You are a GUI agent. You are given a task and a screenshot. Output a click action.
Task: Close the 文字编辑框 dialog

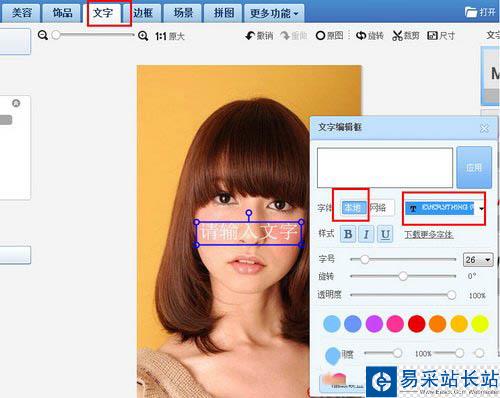tap(484, 128)
